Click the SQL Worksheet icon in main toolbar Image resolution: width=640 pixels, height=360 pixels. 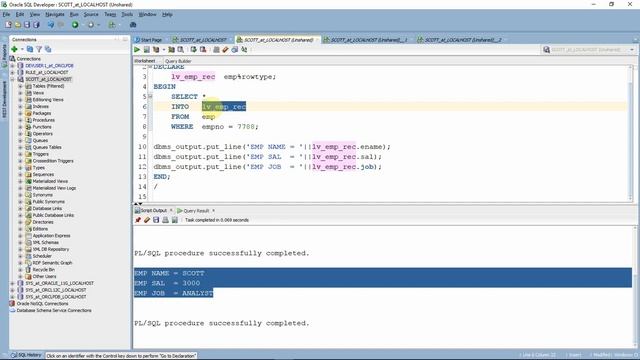click(x=112, y=25)
